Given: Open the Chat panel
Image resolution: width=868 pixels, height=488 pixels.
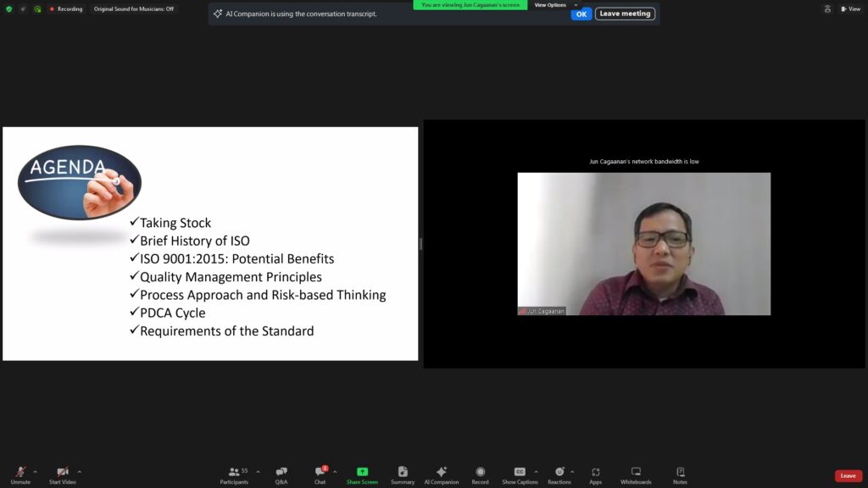Looking at the screenshot, I should coord(320,474).
